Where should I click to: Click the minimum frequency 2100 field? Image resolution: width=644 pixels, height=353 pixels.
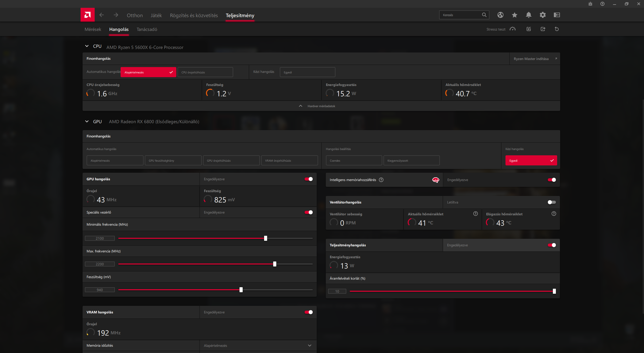[x=100, y=238]
